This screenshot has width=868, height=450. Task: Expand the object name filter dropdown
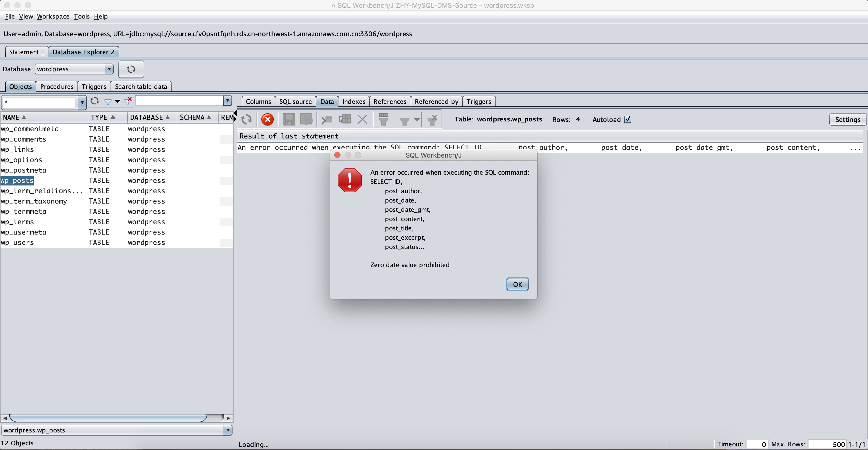pyautogui.click(x=82, y=102)
